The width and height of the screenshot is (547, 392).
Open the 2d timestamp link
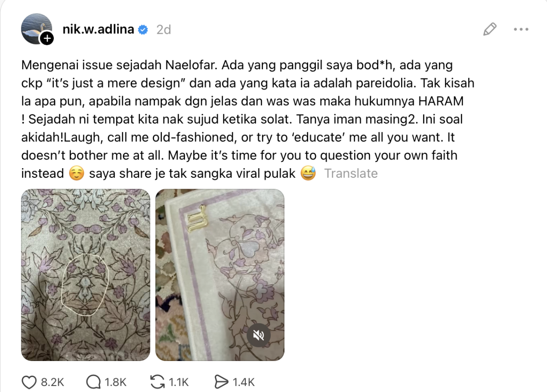163,30
